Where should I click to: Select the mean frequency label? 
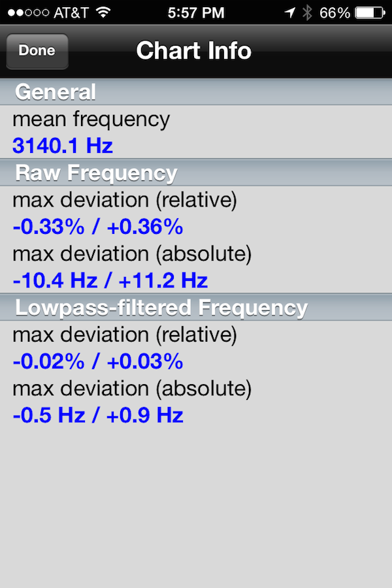[x=91, y=120]
